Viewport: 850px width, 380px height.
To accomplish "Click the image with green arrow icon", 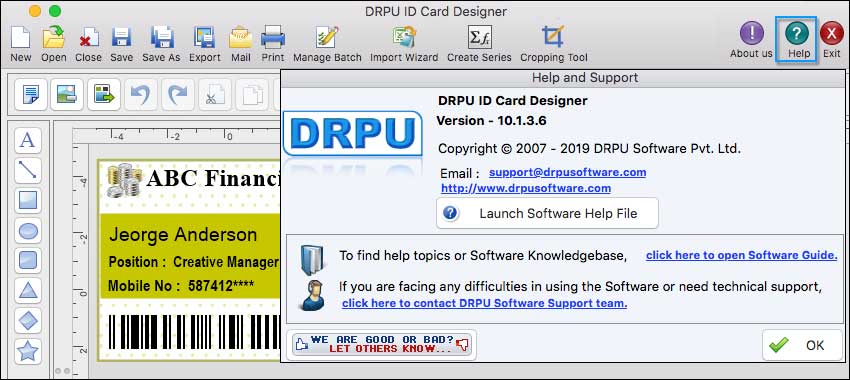I will coord(104,95).
